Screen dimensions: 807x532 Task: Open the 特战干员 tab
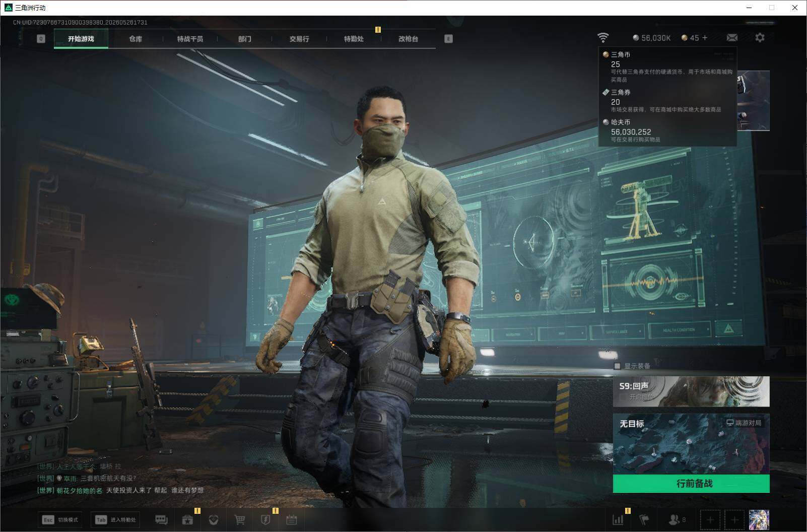pyautogui.click(x=190, y=39)
